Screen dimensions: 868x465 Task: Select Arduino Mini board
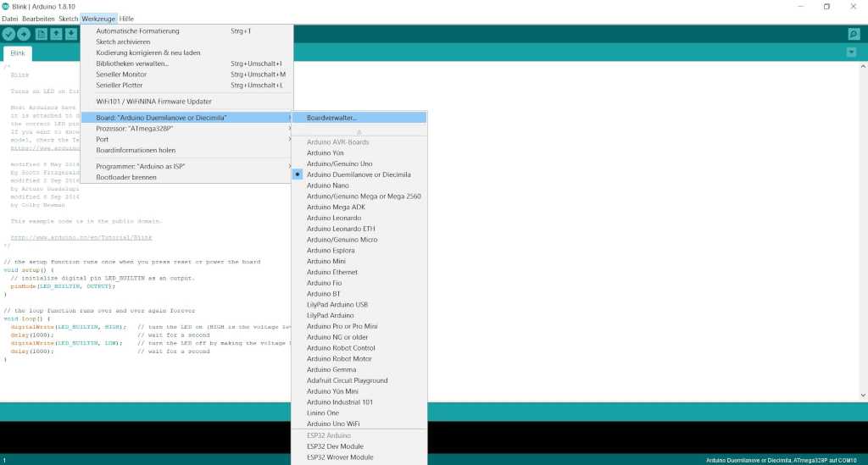(x=359, y=262)
